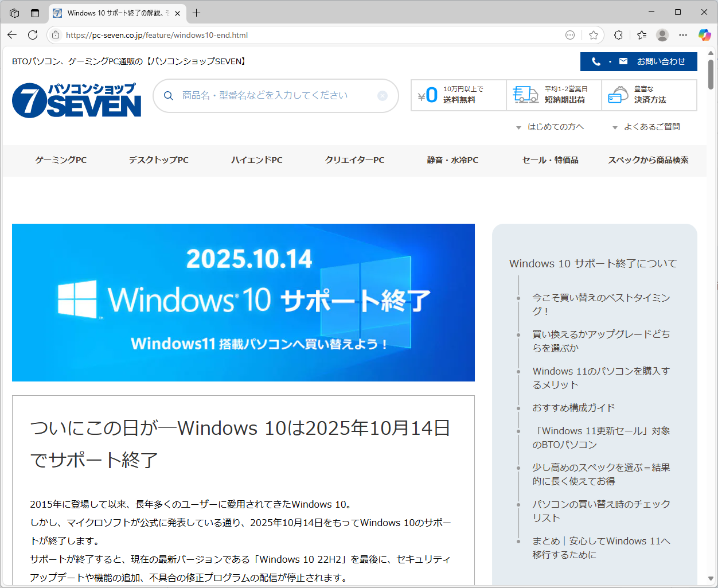
Task: Click the PC Shop SEVEN logo
Action: click(x=77, y=100)
